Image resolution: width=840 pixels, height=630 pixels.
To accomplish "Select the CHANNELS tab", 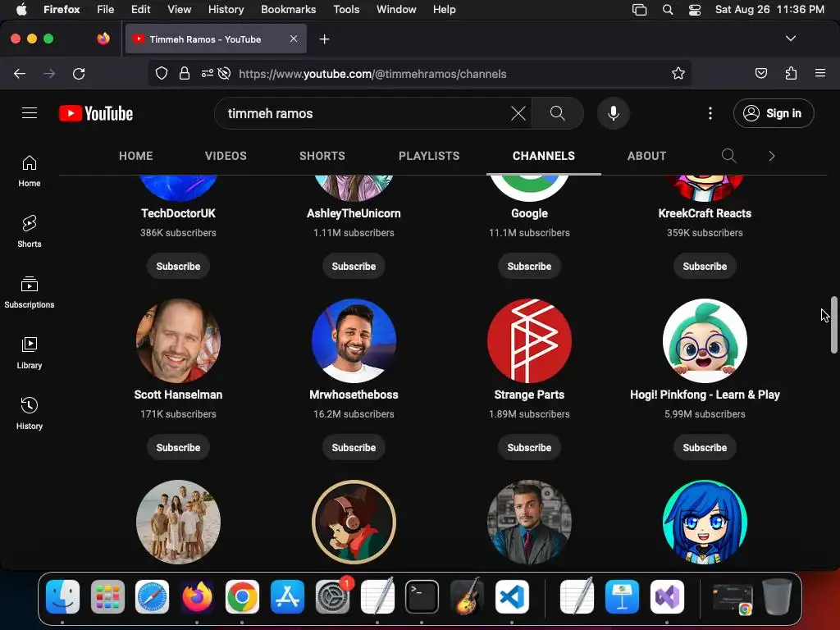I will pos(543,156).
